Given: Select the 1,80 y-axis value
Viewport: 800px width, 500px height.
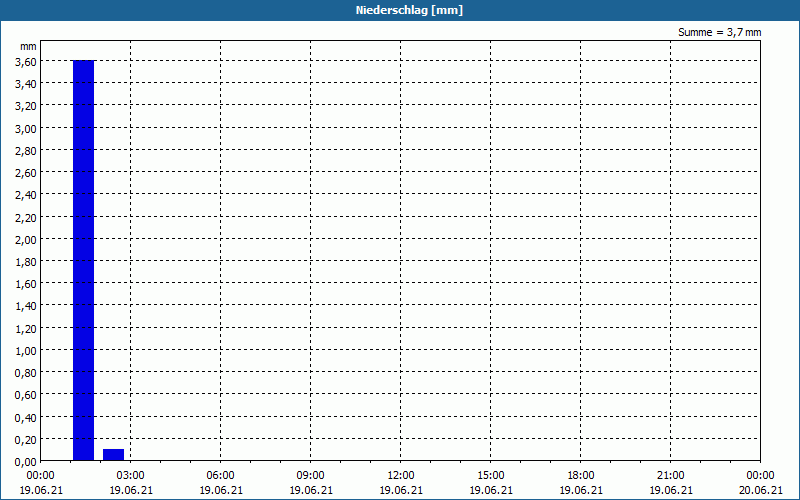Looking at the screenshot, I should (x=26, y=262).
